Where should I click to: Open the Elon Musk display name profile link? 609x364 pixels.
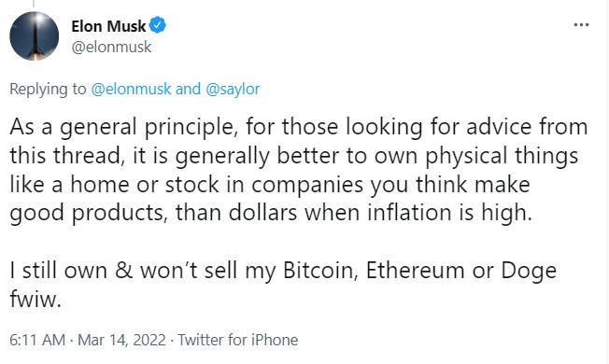pos(108,26)
